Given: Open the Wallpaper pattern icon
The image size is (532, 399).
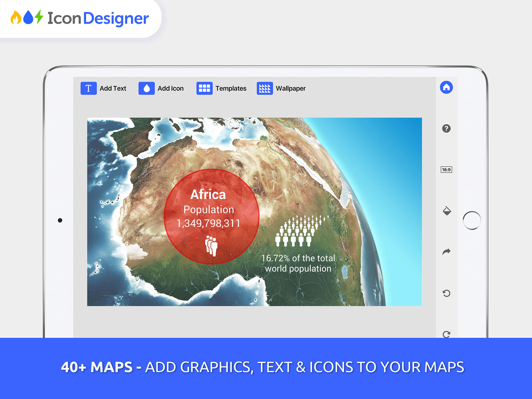Looking at the screenshot, I should 265,88.
